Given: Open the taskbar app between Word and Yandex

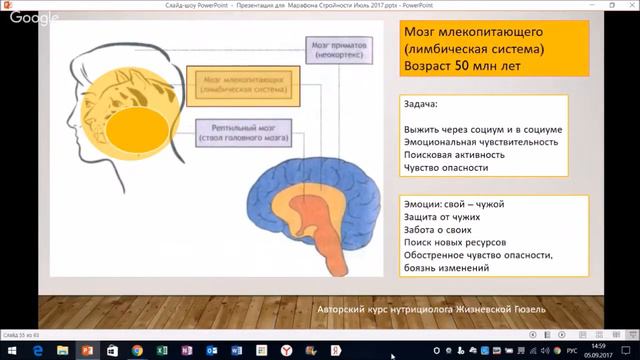Looking at the screenshot, I should pos(262,351).
